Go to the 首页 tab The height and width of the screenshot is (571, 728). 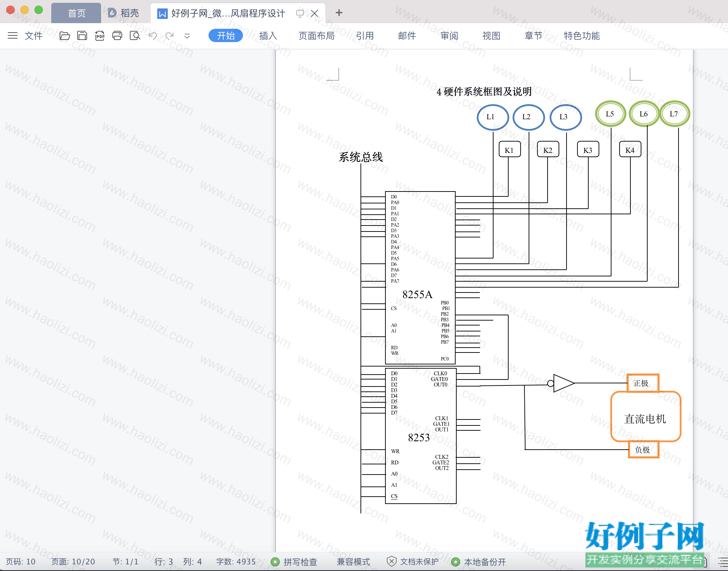pyautogui.click(x=77, y=13)
